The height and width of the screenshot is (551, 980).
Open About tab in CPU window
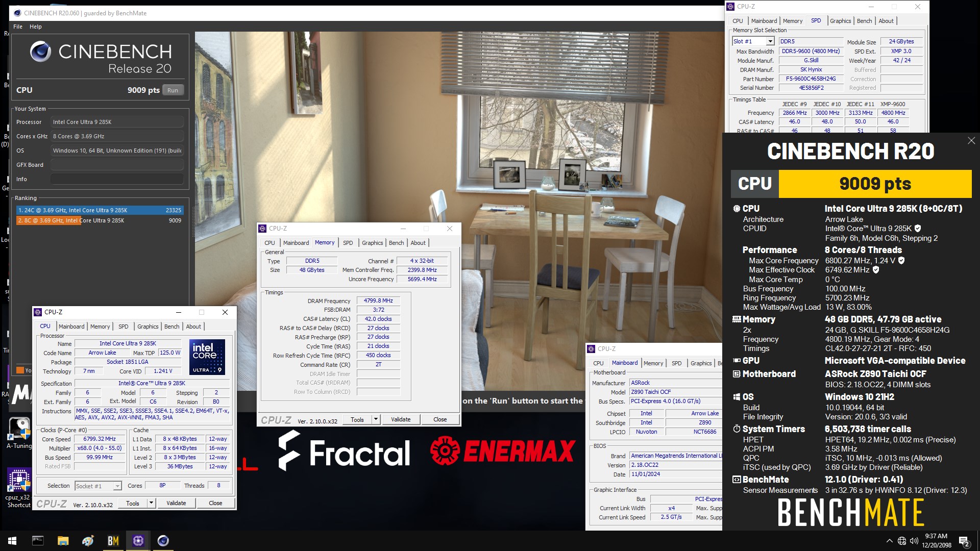pyautogui.click(x=193, y=327)
